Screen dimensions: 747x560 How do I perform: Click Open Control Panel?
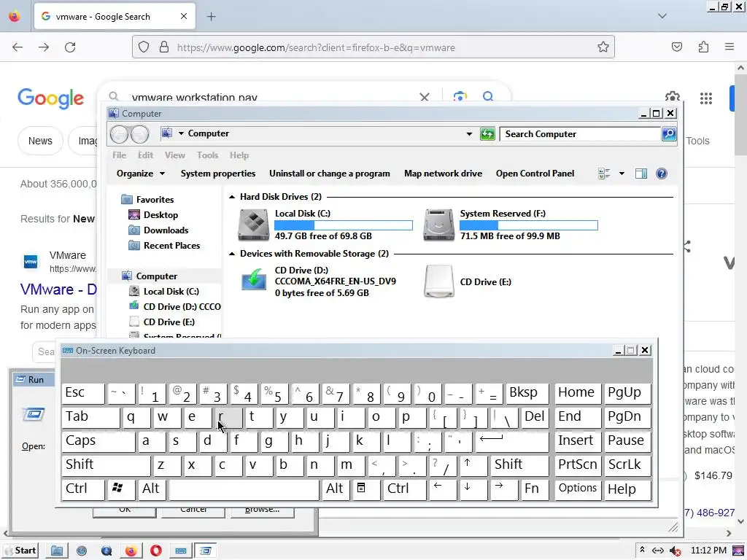[535, 174]
